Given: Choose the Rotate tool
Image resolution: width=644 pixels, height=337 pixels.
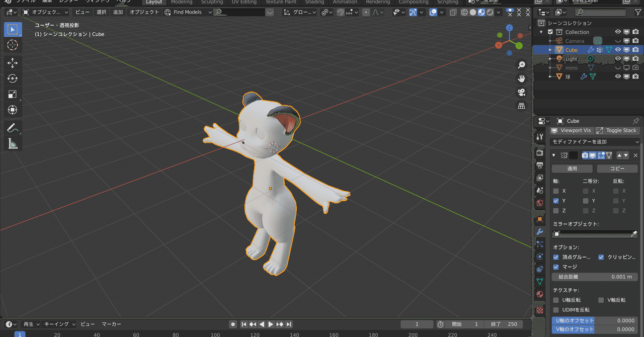Looking at the screenshot, I should [x=13, y=78].
